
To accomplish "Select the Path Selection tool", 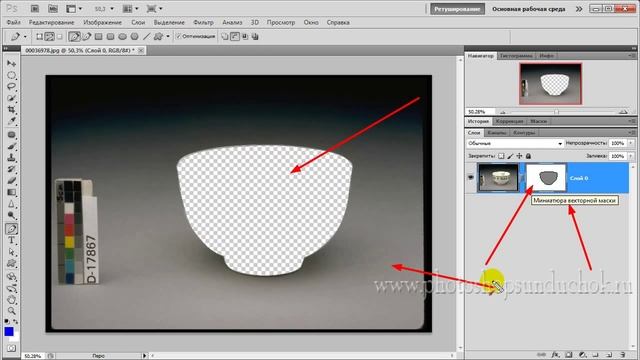I will tap(11, 252).
